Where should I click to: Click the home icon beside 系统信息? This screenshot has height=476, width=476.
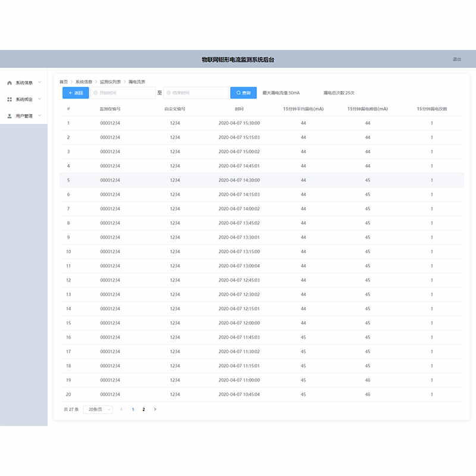coord(9,83)
